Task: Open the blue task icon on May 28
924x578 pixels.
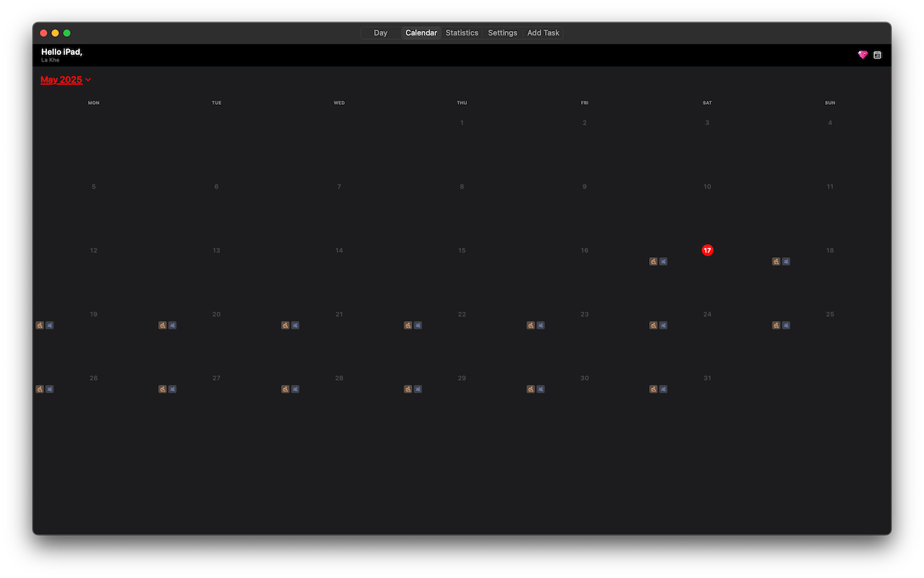Action: pos(295,389)
